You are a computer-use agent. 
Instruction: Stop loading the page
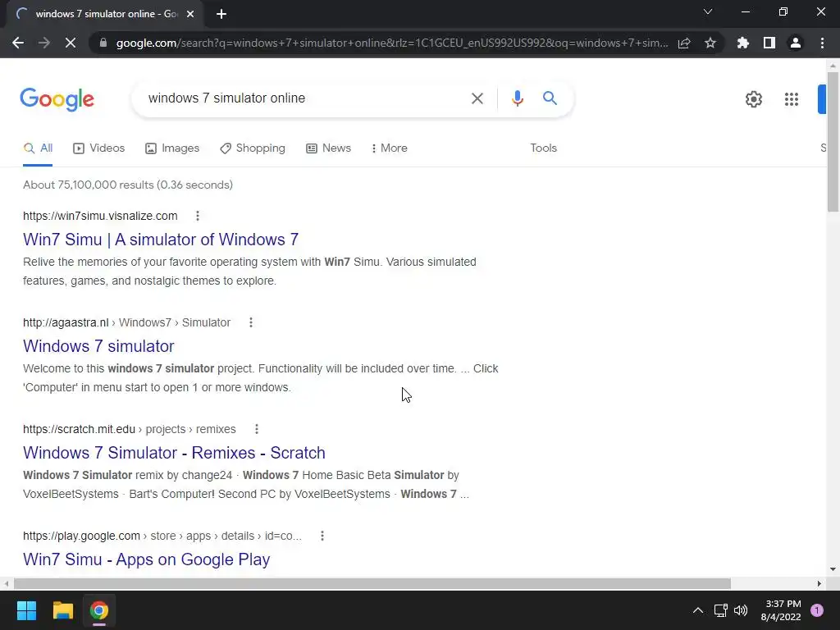click(x=71, y=43)
